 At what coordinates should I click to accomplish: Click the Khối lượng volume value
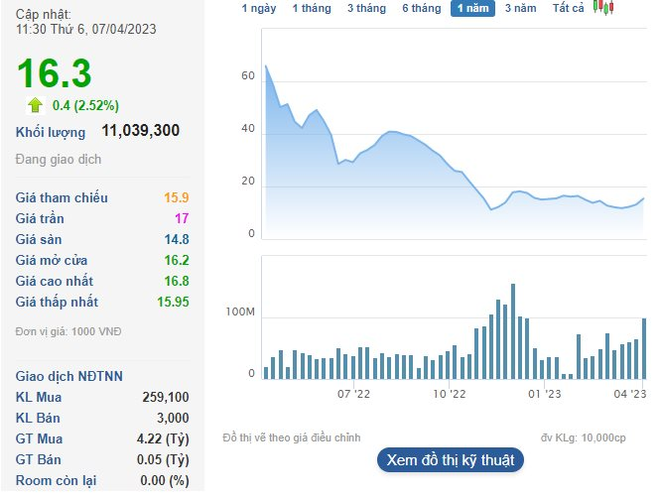[141, 130]
